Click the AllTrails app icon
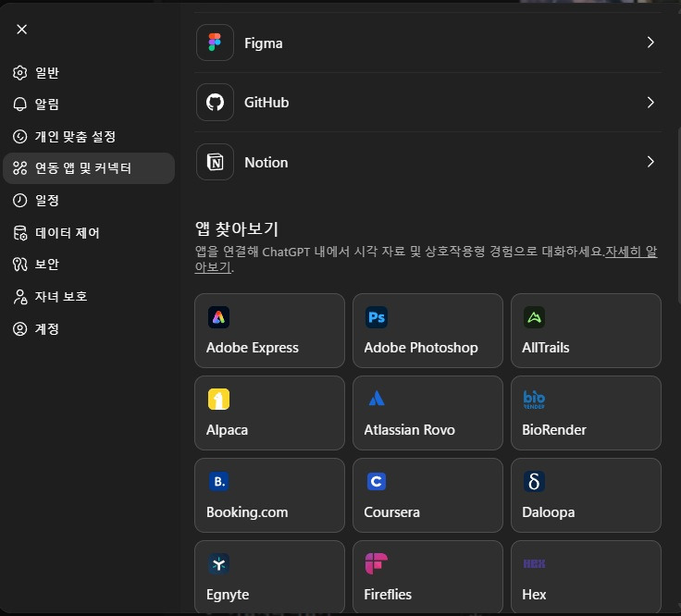 (534, 317)
